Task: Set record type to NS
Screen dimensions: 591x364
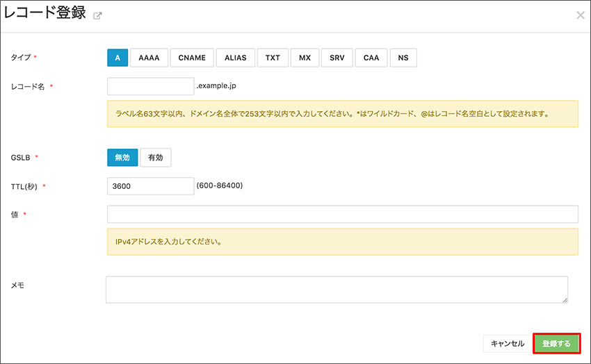Action: point(403,58)
